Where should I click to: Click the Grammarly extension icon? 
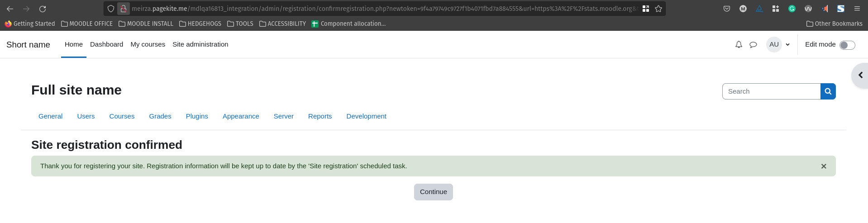pyautogui.click(x=792, y=9)
